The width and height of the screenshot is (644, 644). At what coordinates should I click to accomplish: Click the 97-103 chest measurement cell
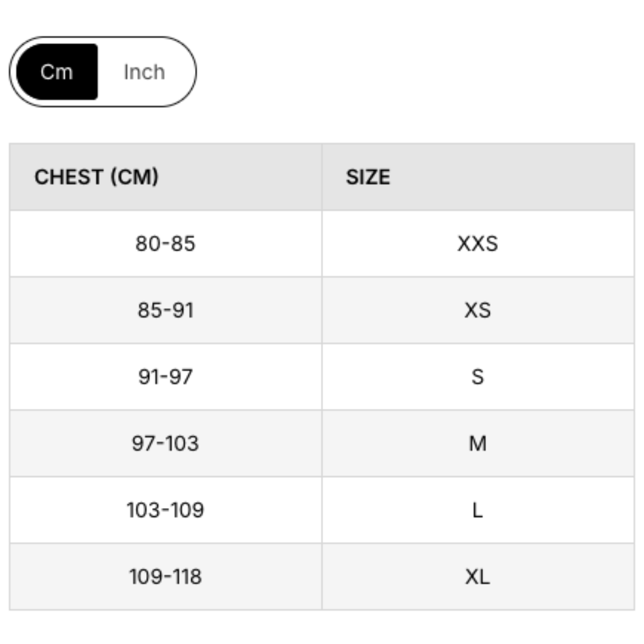pos(165,443)
